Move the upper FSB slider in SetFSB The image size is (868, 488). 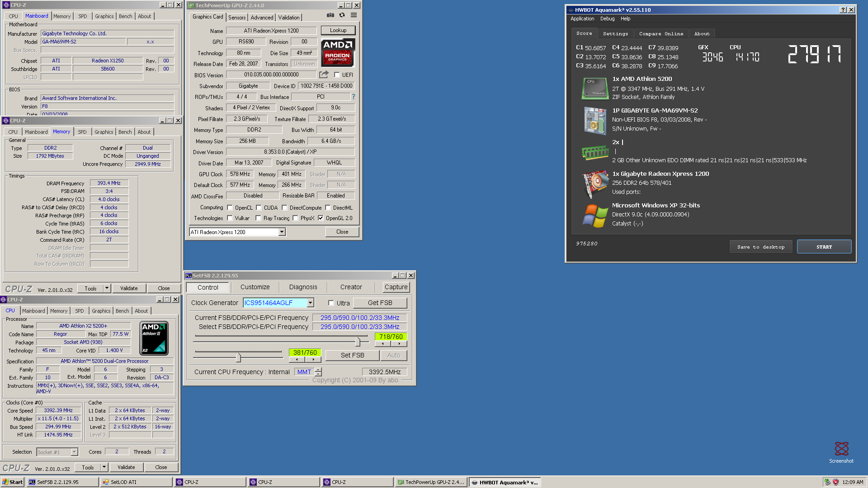[x=358, y=342]
